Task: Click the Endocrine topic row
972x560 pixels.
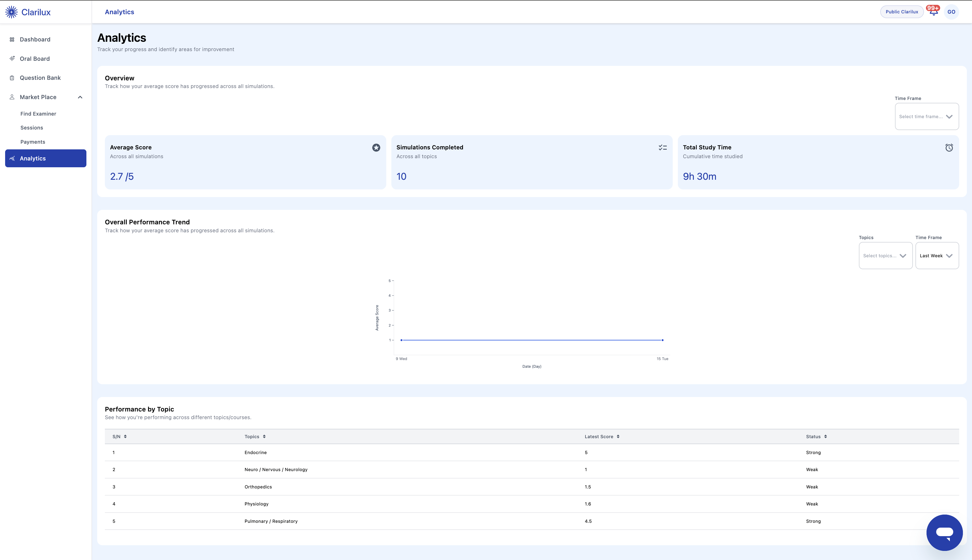Action: pyautogui.click(x=532, y=453)
